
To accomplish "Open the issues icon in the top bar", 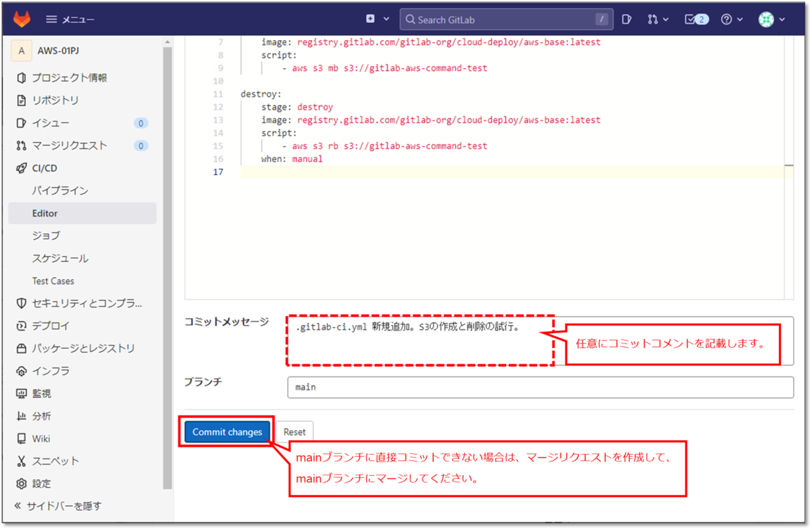I will point(627,20).
